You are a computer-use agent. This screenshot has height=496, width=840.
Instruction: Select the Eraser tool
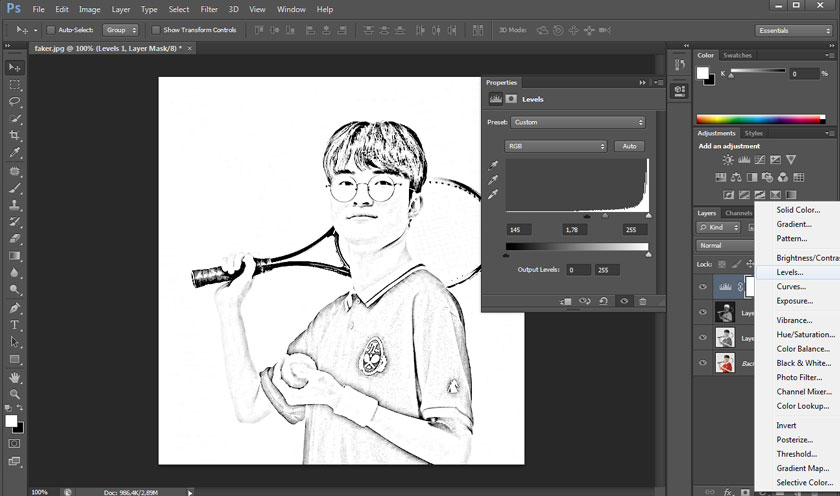14,239
